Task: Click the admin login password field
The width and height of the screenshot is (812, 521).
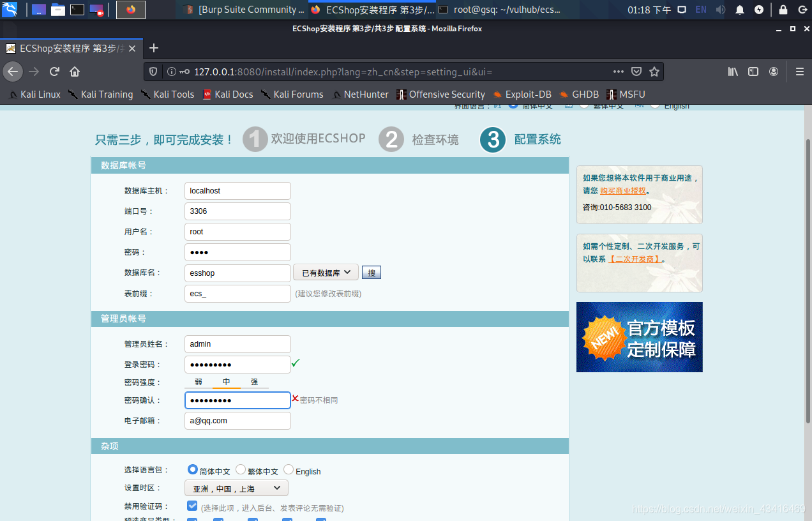Action: click(x=237, y=365)
